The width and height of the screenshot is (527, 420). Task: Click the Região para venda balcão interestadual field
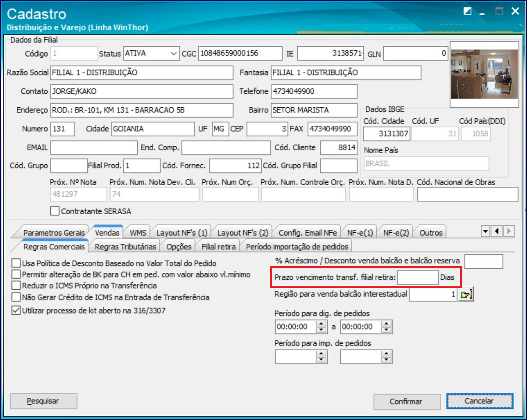[x=433, y=294]
